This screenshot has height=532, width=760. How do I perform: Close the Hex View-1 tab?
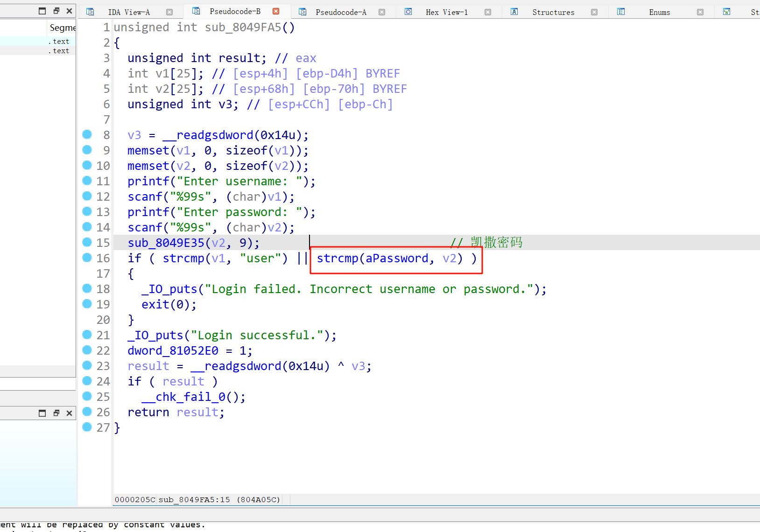tap(488, 12)
